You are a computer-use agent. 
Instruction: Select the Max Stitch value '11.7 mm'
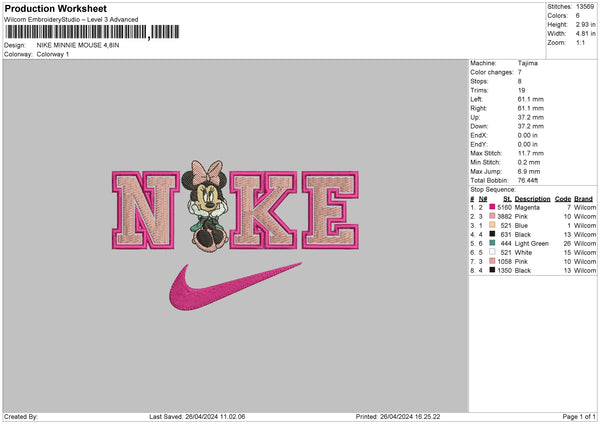click(x=531, y=153)
